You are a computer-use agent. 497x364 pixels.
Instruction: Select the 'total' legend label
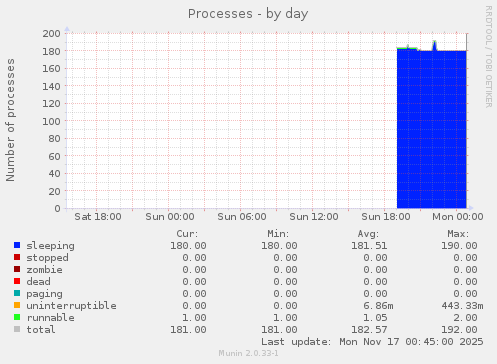(41, 330)
